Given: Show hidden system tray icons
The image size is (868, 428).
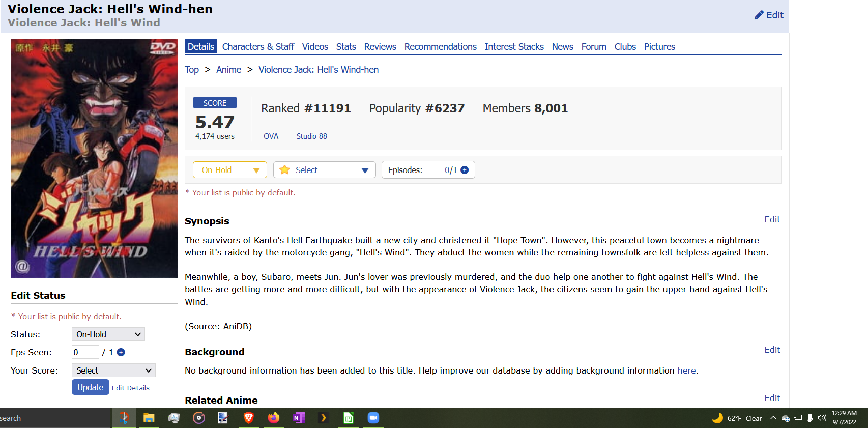Looking at the screenshot, I should click(773, 418).
